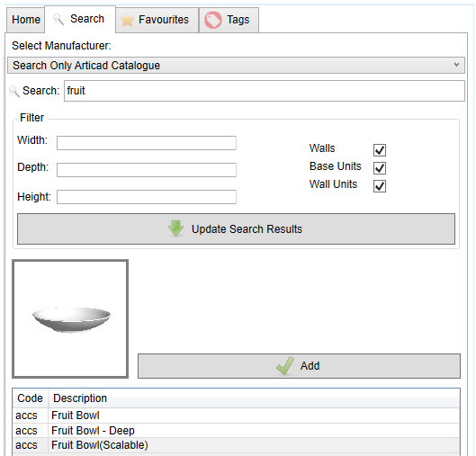The height and width of the screenshot is (456, 476).
Task: Disable the Wall Units checkbox
Action: coord(380,186)
